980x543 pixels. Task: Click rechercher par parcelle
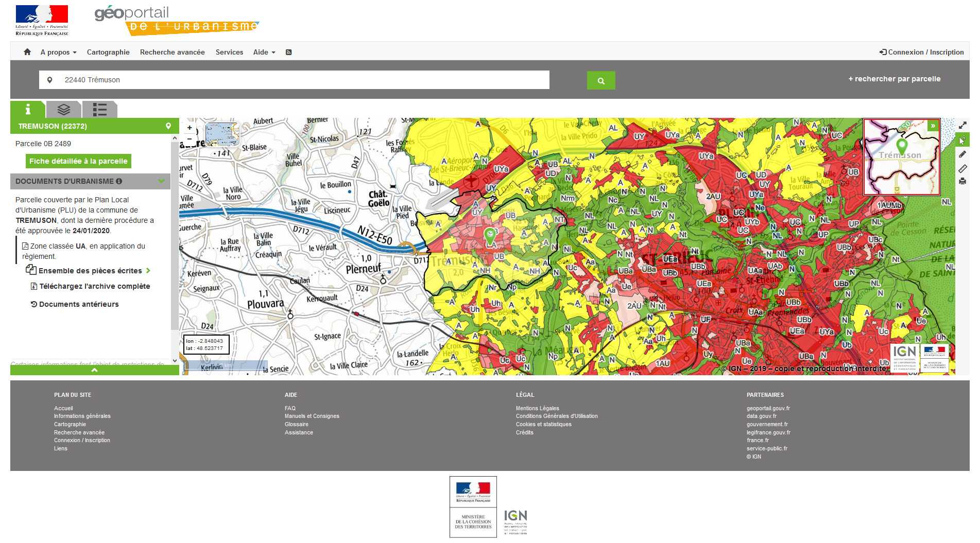coord(895,79)
